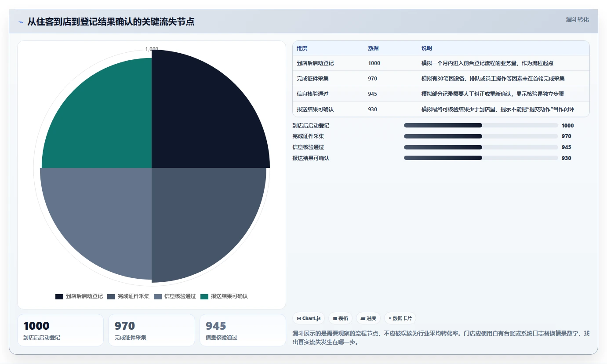
Task: Toggle 报送结果可确认 in the chart legend
Action: [224, 296]
